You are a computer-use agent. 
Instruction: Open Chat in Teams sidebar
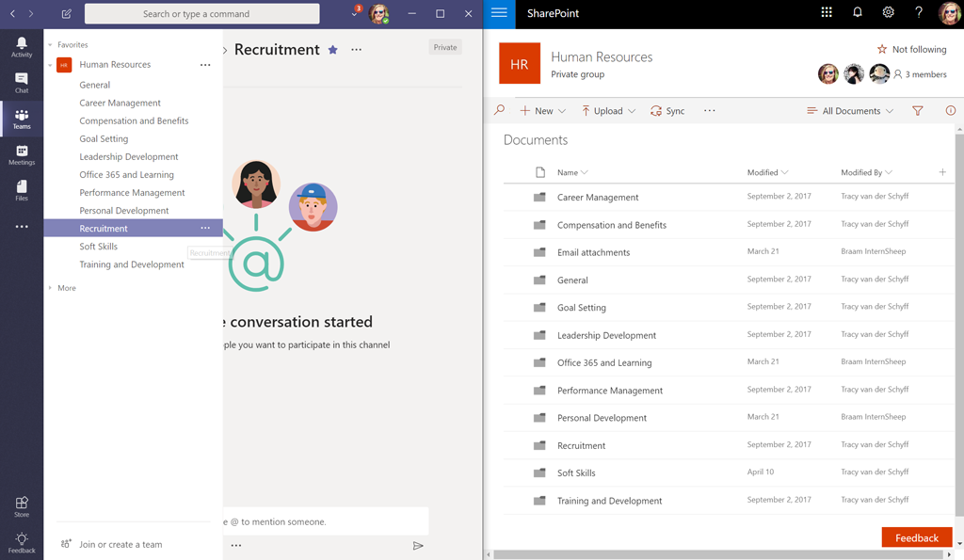(x=22, y=83)
